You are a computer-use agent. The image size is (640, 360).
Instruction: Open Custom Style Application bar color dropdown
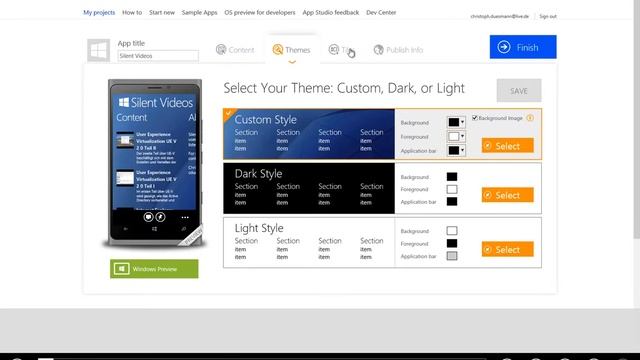[x=456, y=150]
